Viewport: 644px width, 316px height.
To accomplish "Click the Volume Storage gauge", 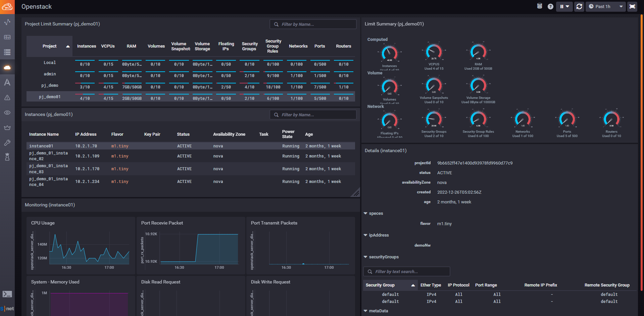I will tap(478, 85).
